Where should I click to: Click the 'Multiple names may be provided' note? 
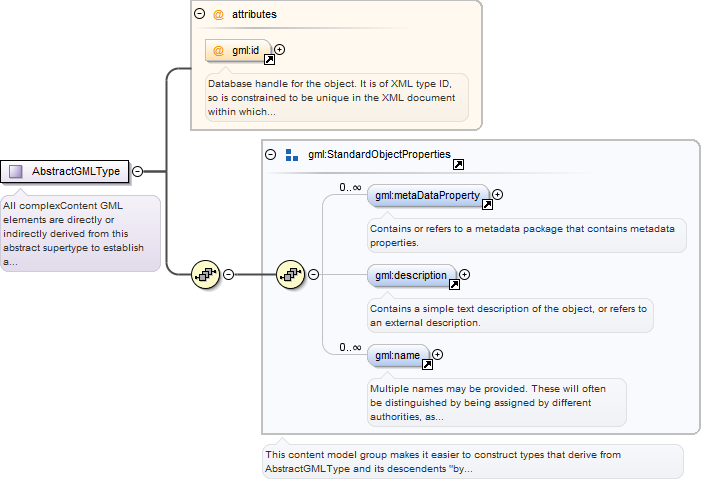(497, 403)
